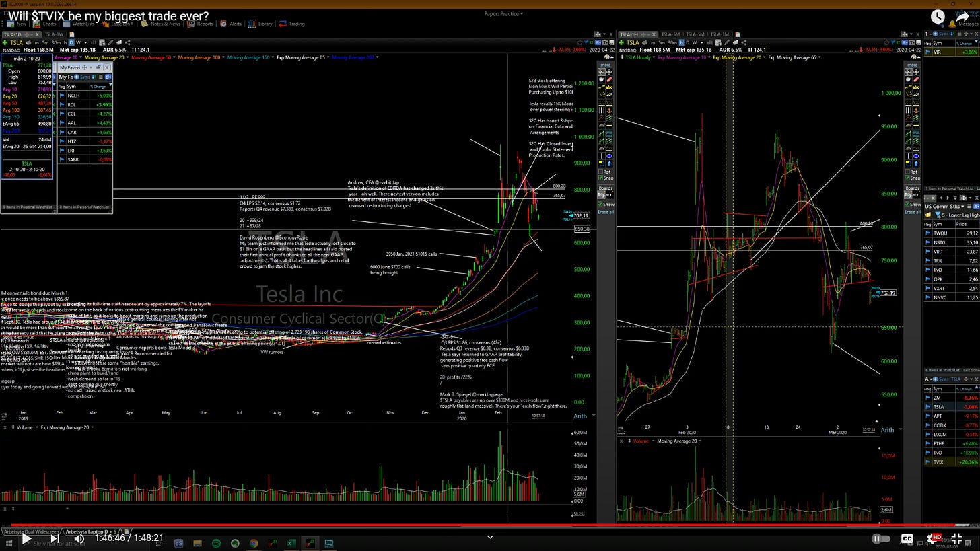Expand the Moving Average 20 indicator menu
This screenshot has width=980, height=551.
[x=127, y=57]
